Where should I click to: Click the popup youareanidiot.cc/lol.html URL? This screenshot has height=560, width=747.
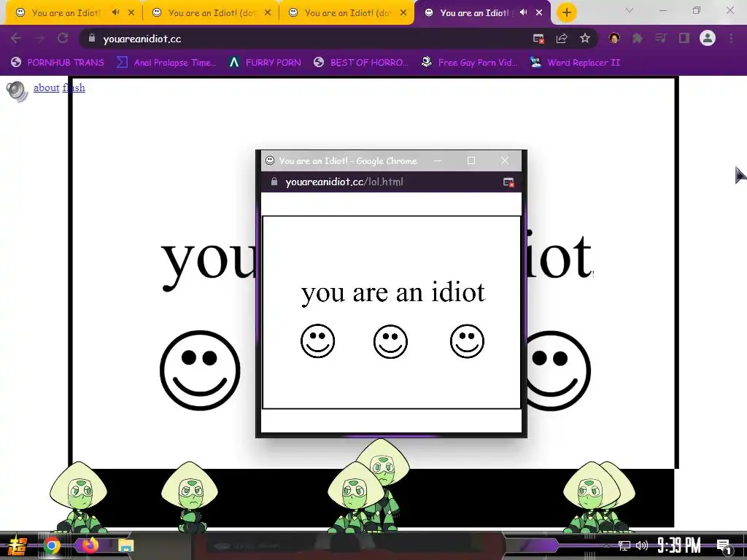[344, 182]
